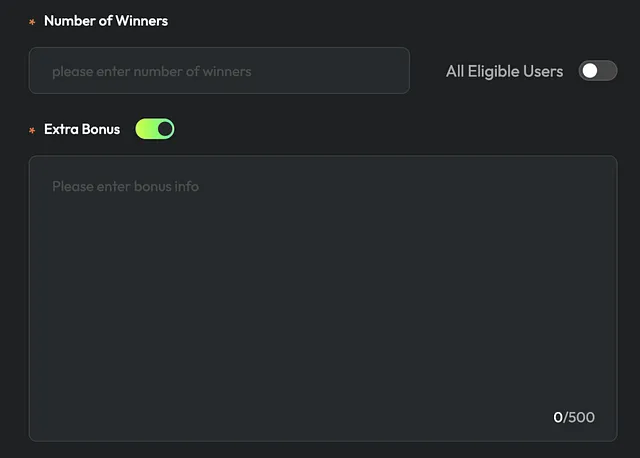
Task: Click the "All Eligible Users" label
Action: coord(504,71)
